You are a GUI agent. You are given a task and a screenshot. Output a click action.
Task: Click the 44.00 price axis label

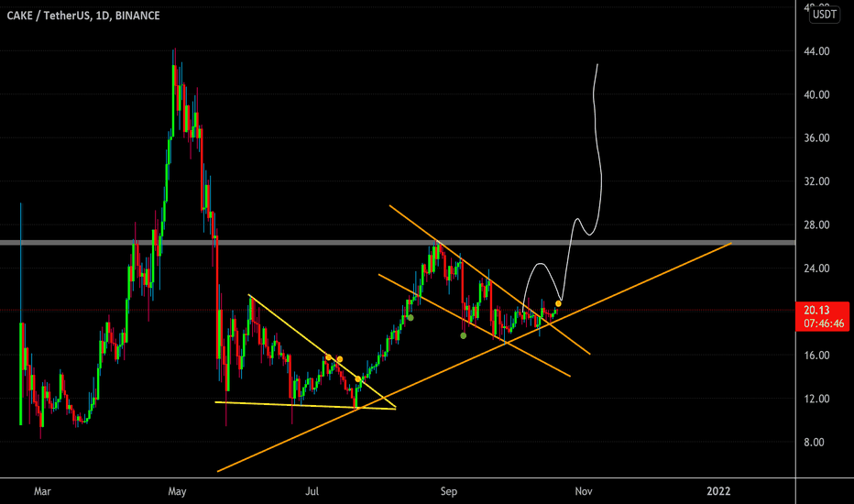point(816,51)
